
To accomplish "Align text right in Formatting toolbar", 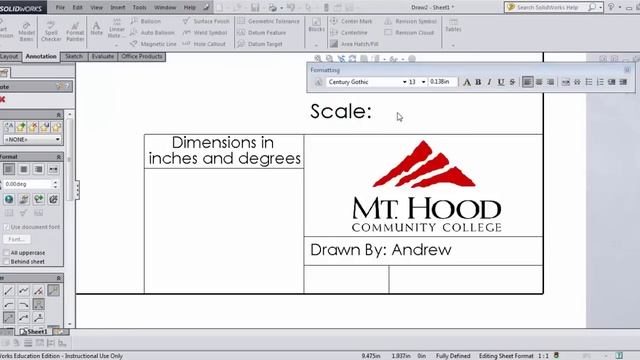I will (551, 82).
